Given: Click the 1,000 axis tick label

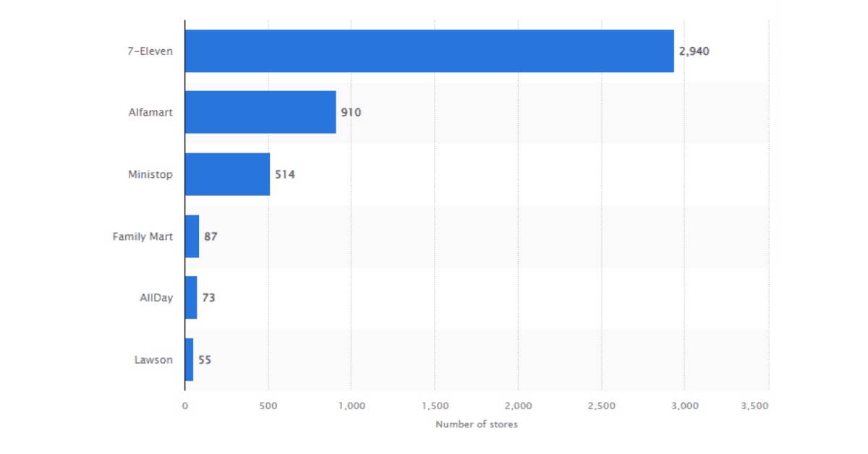Looking at the screenshot, I should click(352, 406).
